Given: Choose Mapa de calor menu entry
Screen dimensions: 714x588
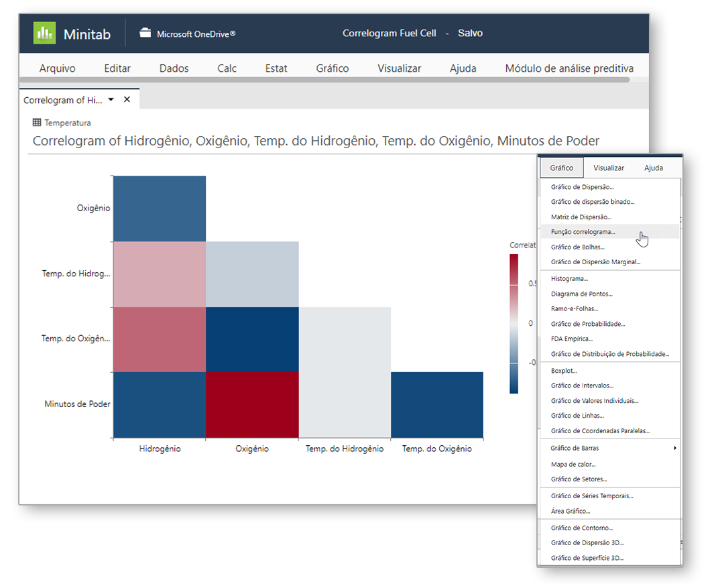Looking at the screenshot, I should pyautogui.click(x=573, y=464).
